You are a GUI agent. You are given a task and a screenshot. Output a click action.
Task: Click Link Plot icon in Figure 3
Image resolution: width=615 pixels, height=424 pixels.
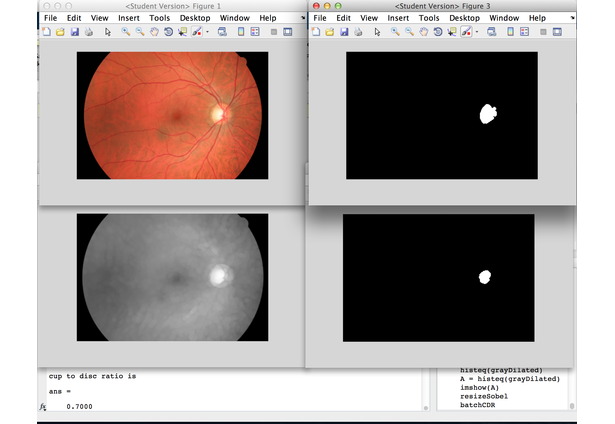click(x=492, y=32)
